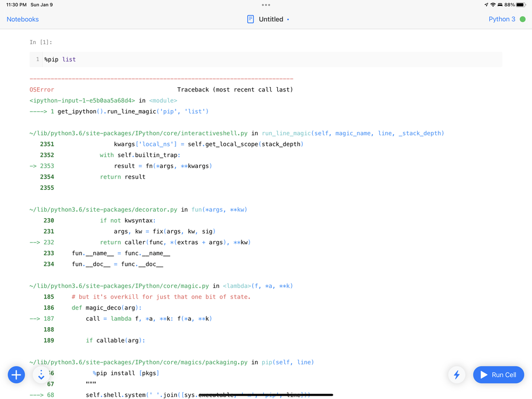
Task: Select the In [1]: cell prompt label
Action: (41, 42)
